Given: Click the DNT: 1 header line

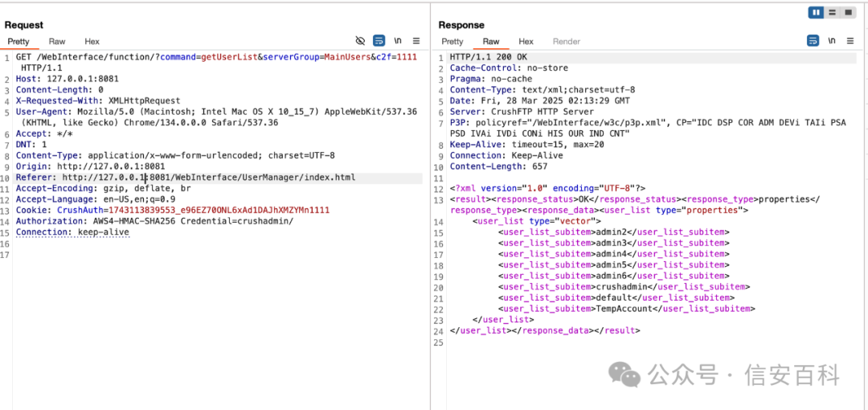Looking at the screenshot, I should coord(31,145).
